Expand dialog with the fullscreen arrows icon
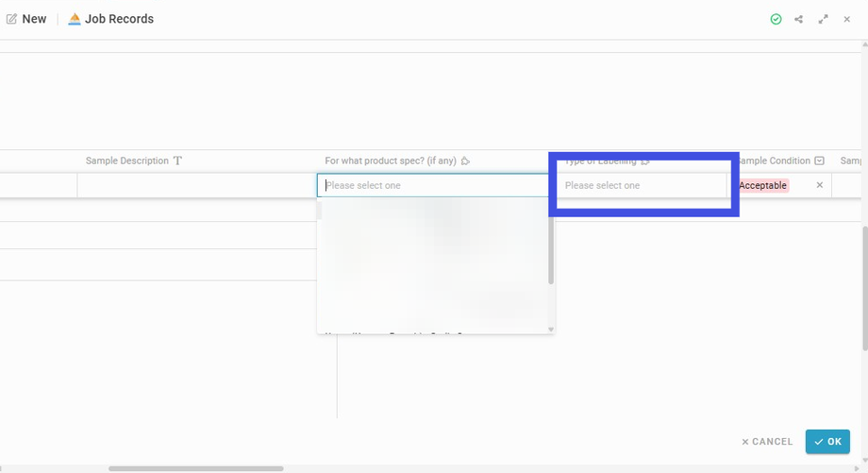This screenshot has height=473, width=868. [x=823, y=20]
